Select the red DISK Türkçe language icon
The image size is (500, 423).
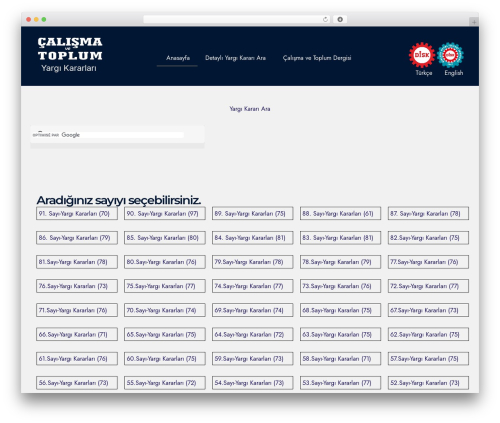click(x=422, y=55)
